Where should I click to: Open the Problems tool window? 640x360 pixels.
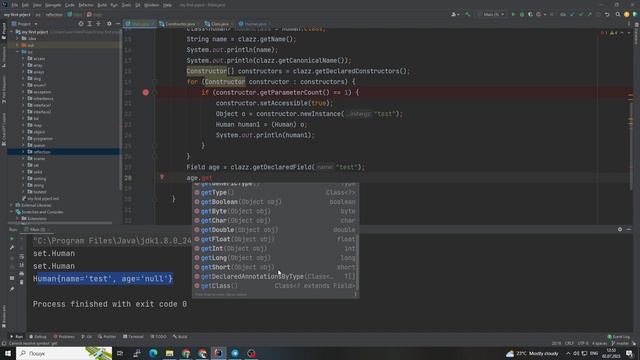64,337
